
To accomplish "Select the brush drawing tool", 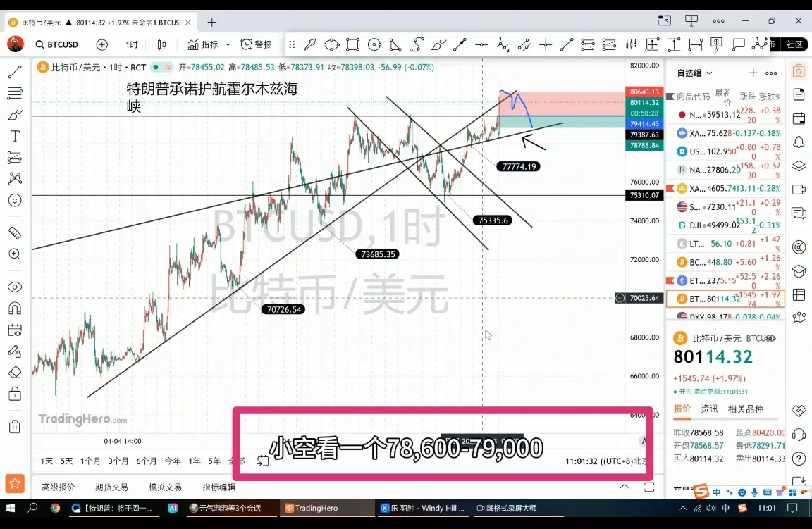I will point(15,114).
